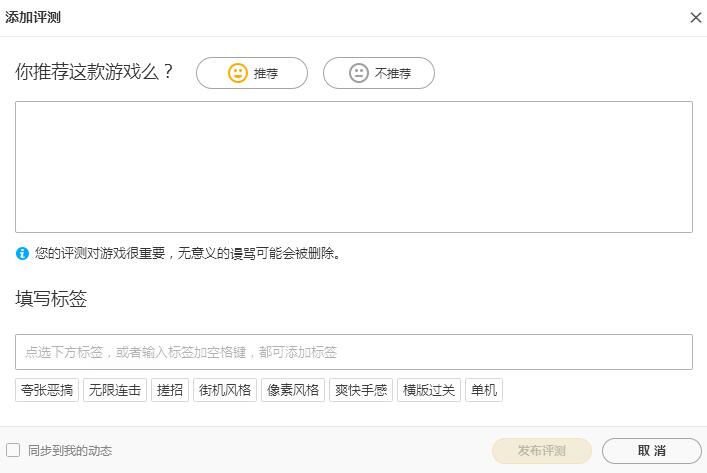Select the 无限连击 tag chip

(115, 390)
